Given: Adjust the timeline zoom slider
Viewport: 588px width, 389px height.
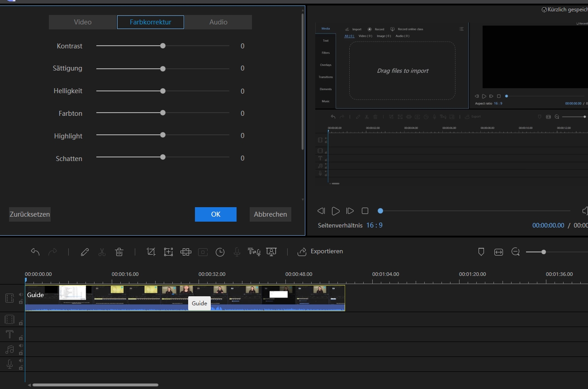Looking at the screenshot, I should [544, 252].
